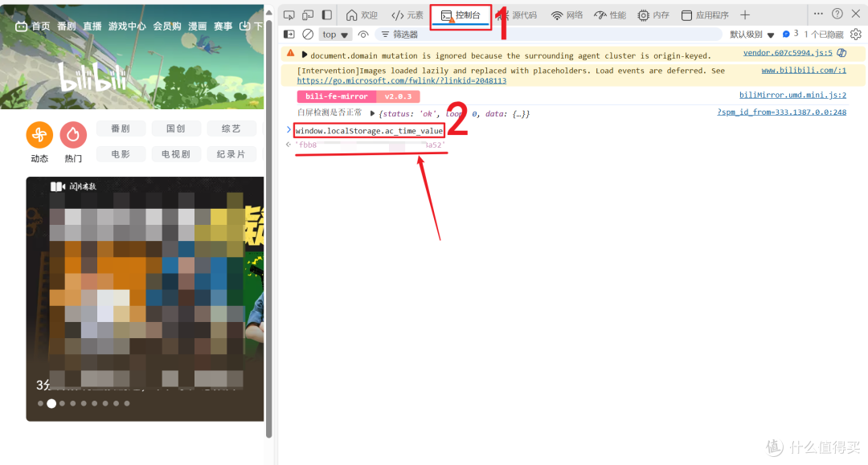Open the 欢迎 (Welcome) tab

[362, 15]
